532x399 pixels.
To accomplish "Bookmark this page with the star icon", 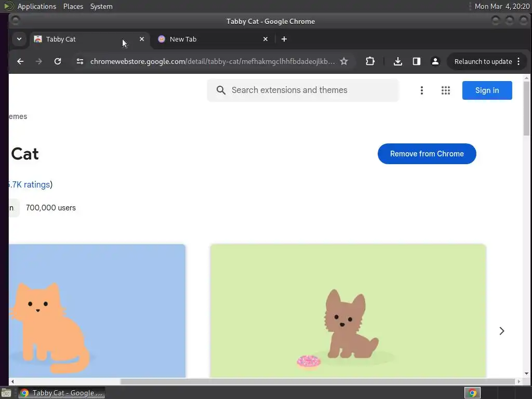I will click(344, 61).
